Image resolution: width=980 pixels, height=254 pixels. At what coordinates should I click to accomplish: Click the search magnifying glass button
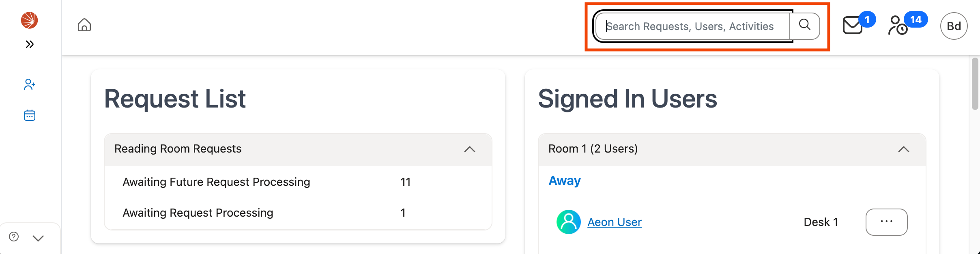805,26
